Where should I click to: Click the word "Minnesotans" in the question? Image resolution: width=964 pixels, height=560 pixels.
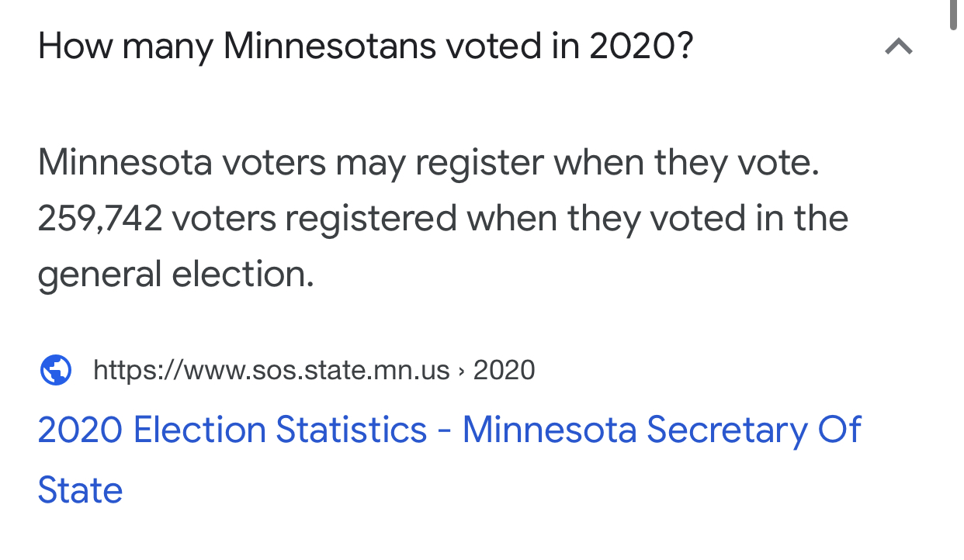pos(330,47)
